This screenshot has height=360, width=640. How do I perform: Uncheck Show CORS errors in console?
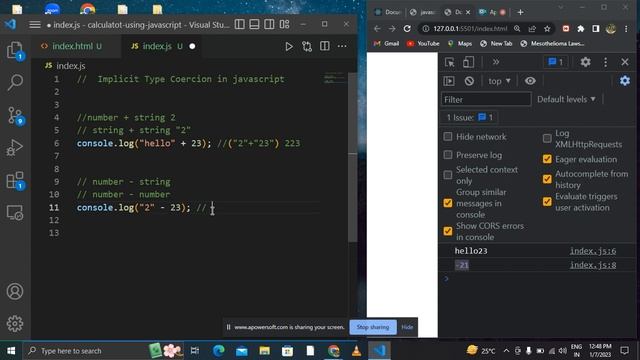click(448, 231)
